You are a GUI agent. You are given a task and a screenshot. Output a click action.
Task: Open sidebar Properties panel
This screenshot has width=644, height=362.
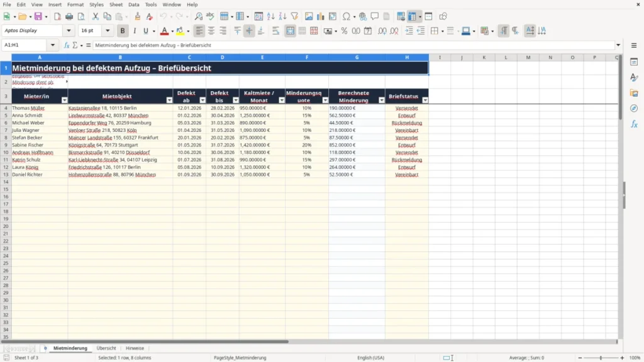click(x=634, y=62)
